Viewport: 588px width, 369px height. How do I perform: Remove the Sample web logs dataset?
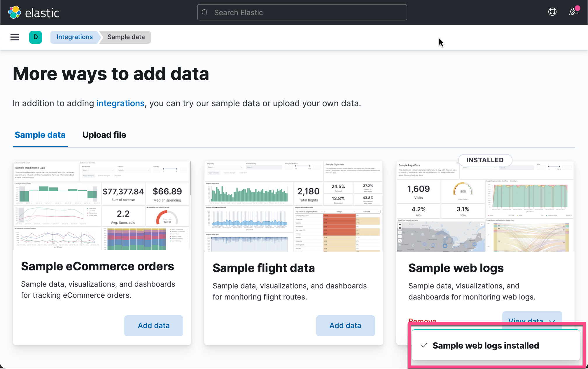[423, 321]
